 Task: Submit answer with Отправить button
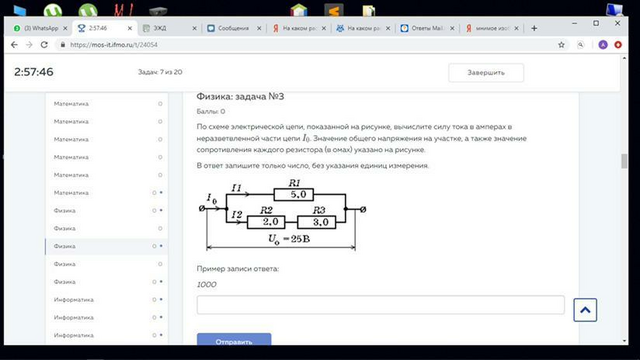pyautogui.click(x=234, y=339)
